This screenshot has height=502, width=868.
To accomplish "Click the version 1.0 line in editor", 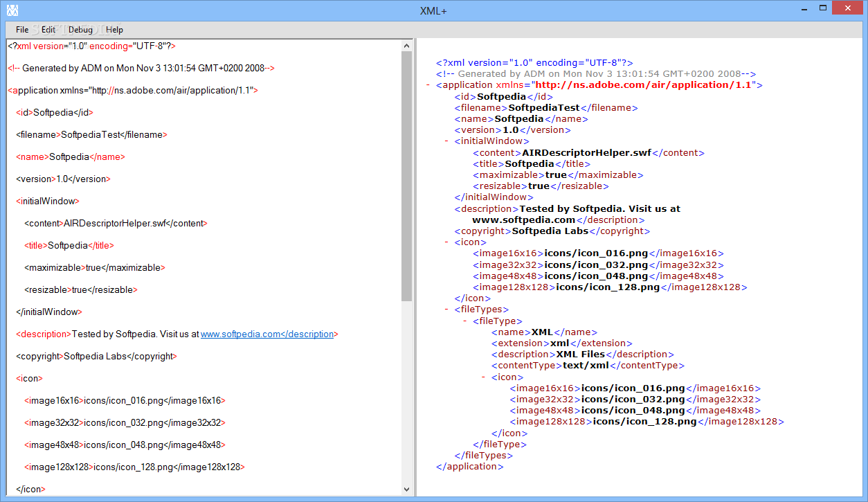I will [63, 179].
